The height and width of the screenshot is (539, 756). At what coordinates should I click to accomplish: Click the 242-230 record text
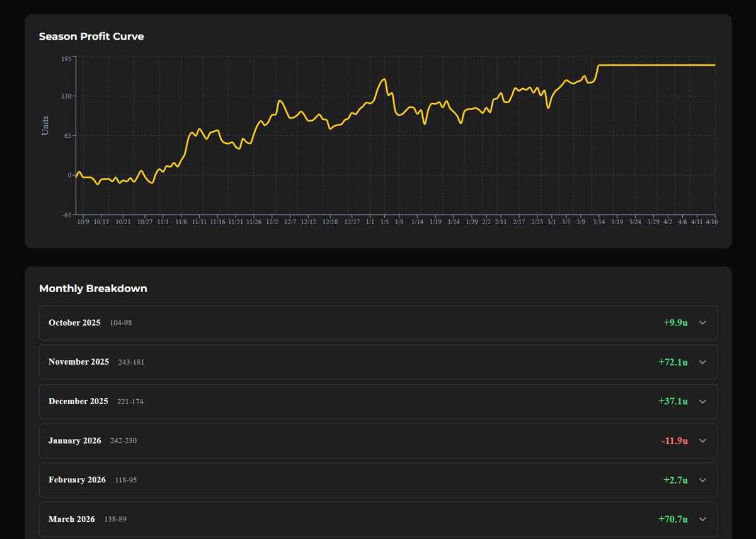pos(123,441)
